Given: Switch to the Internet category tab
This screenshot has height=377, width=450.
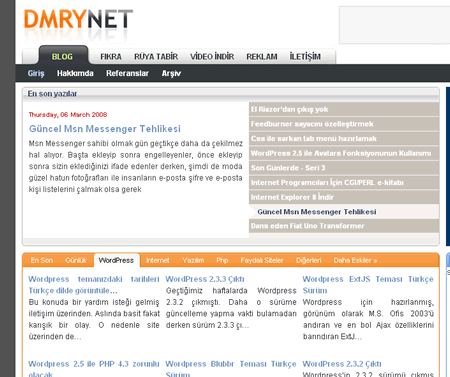Looking at the screenshot, I should (x=157, y=260).
